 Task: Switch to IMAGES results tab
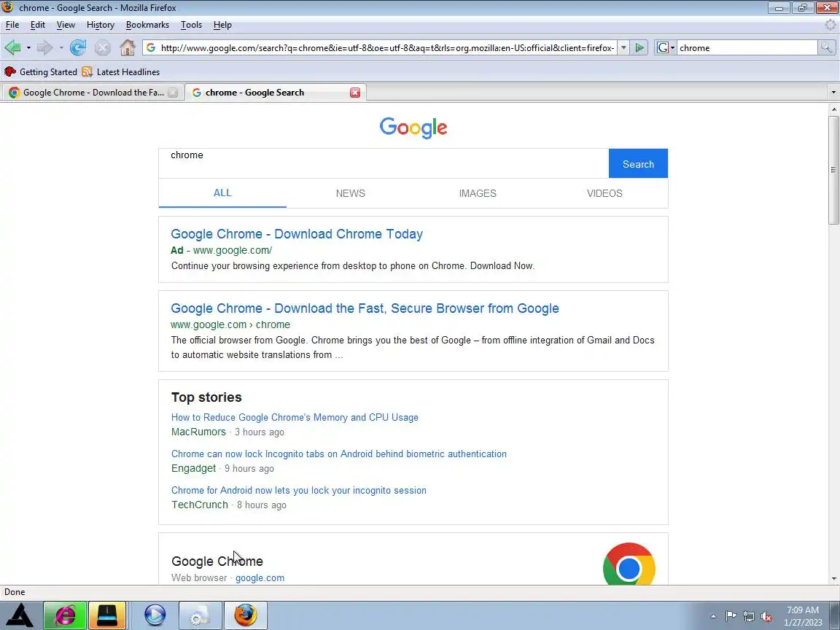coord(478,193)
